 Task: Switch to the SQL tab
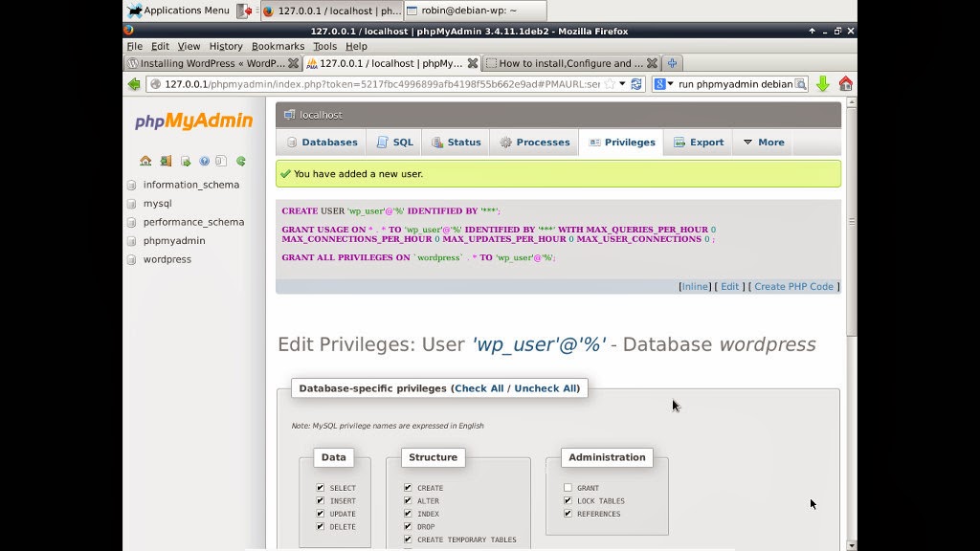395,143
